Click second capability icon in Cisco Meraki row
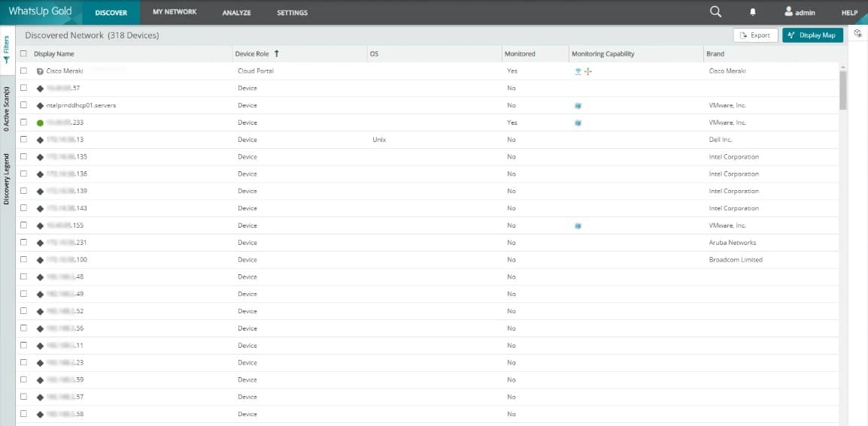Image resolution: width=868 pixels, height=426 pixels. pyautogui.click(x=588, y=71)
